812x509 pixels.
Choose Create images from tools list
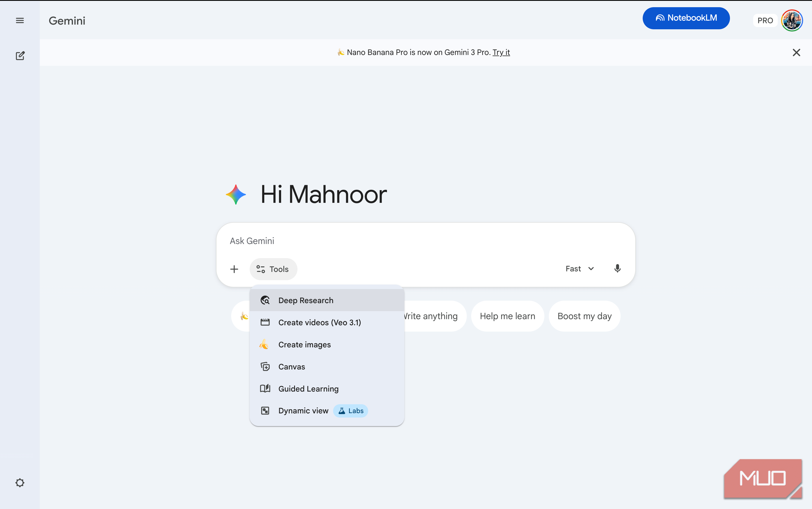304,344
